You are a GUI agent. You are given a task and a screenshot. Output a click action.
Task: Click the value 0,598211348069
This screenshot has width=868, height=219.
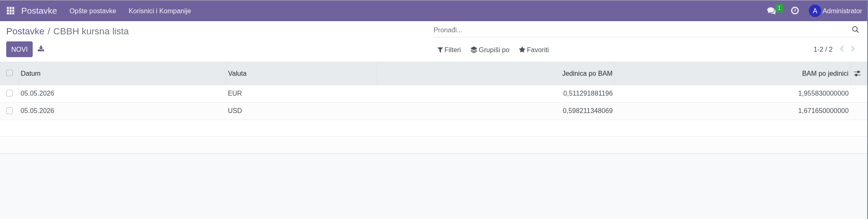[x=587, y=111]
